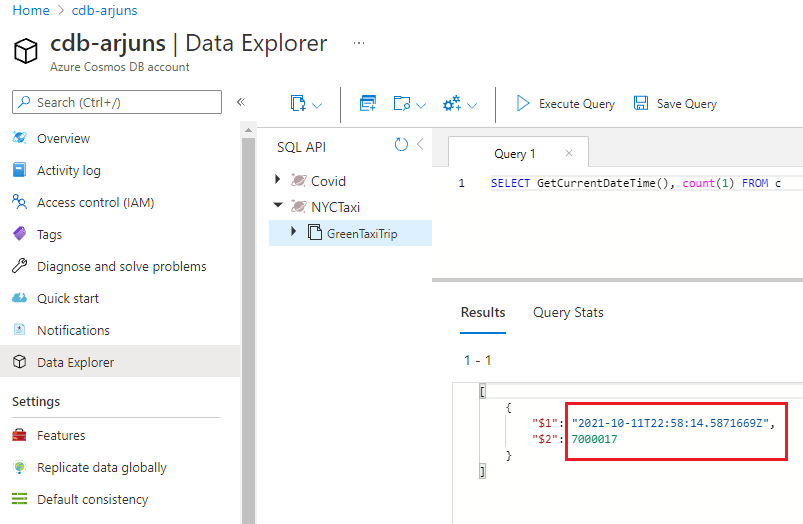Viewport: 803px width, 524px height.
Task: Click Save Query button
Action: [675, 104]
